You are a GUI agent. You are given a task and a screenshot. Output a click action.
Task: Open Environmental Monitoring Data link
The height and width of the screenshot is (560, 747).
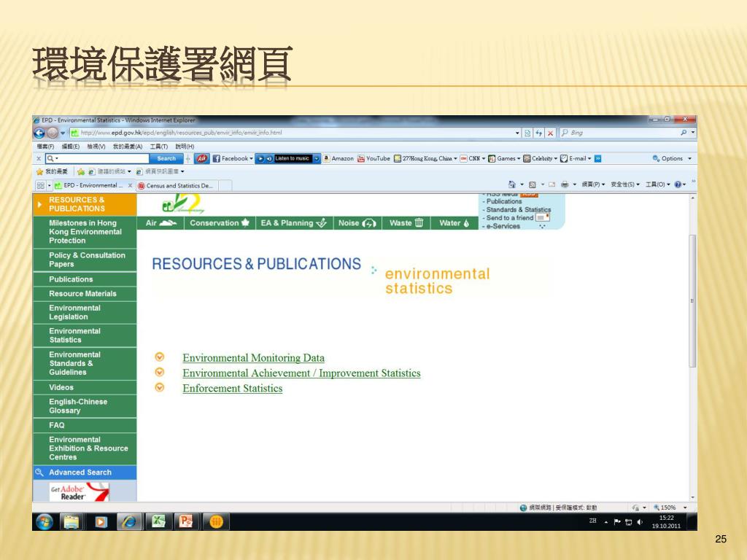[x=253, y=358]
